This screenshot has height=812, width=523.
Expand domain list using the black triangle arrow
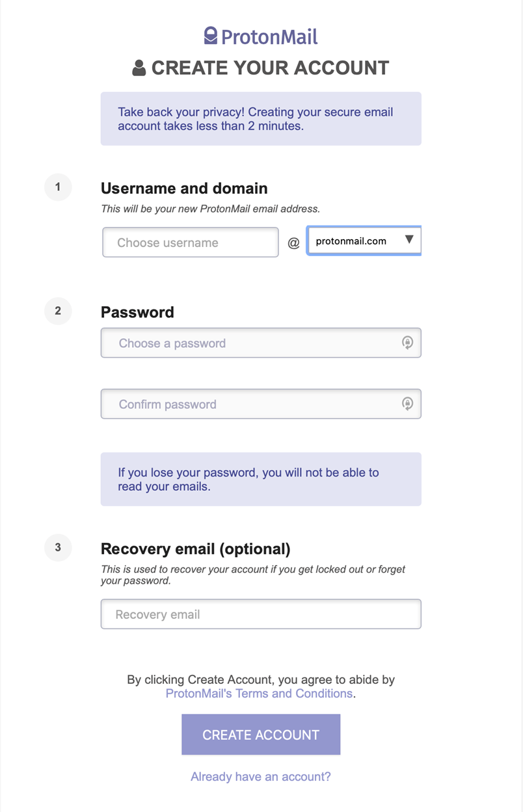[409, 240]
